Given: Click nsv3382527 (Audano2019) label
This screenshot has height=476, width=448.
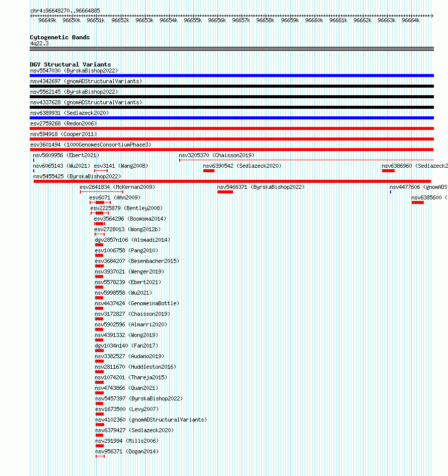Looking at the screenshot, I should coord(129,357).
